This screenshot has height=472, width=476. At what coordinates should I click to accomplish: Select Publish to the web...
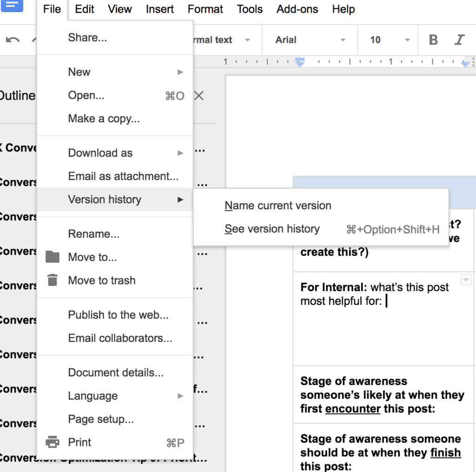[x=118, y=315]
